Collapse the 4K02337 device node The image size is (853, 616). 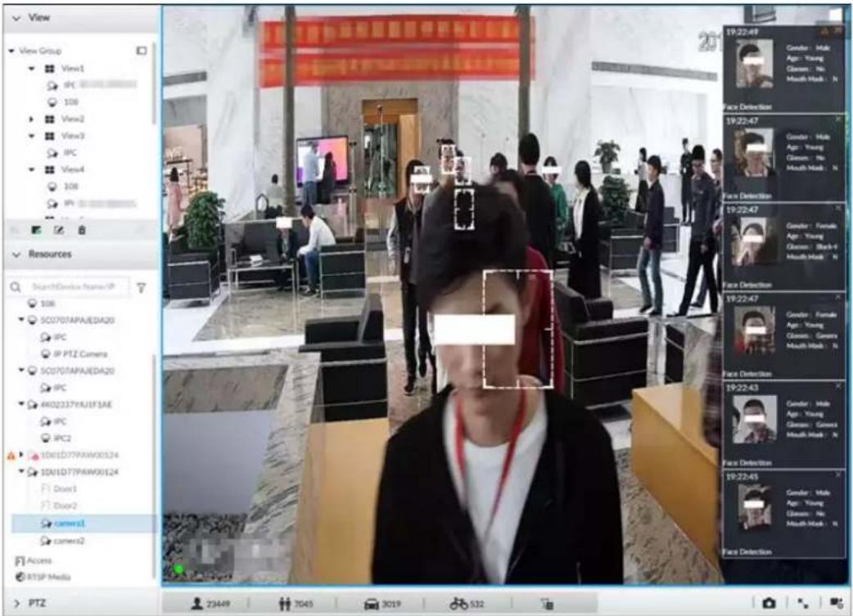click(21, 404)
